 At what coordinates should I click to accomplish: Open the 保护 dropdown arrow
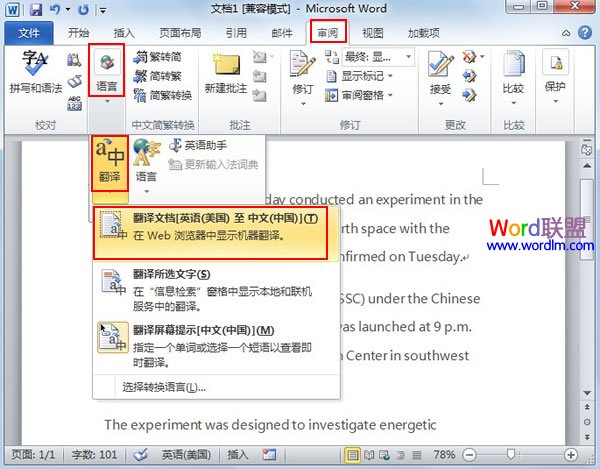tap(555, 102)
